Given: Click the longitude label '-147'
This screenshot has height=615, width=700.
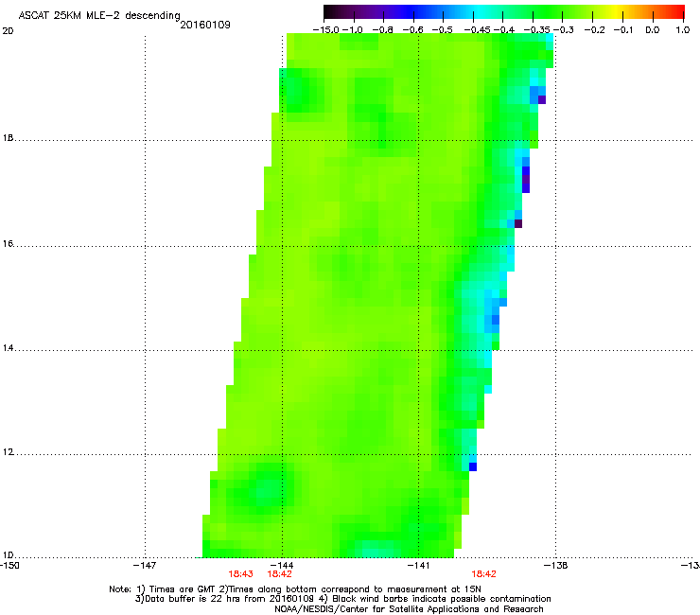Looking at the screenshot, I should [145, 566].
